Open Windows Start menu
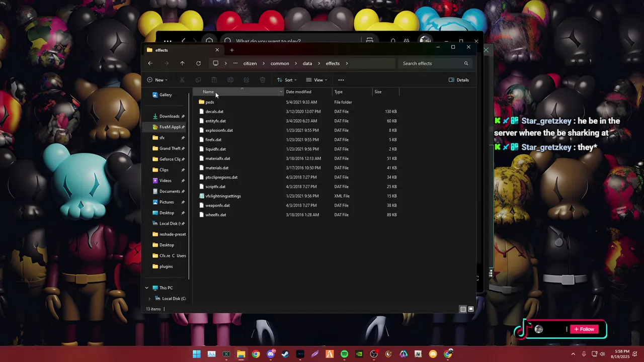 [197, 354]
